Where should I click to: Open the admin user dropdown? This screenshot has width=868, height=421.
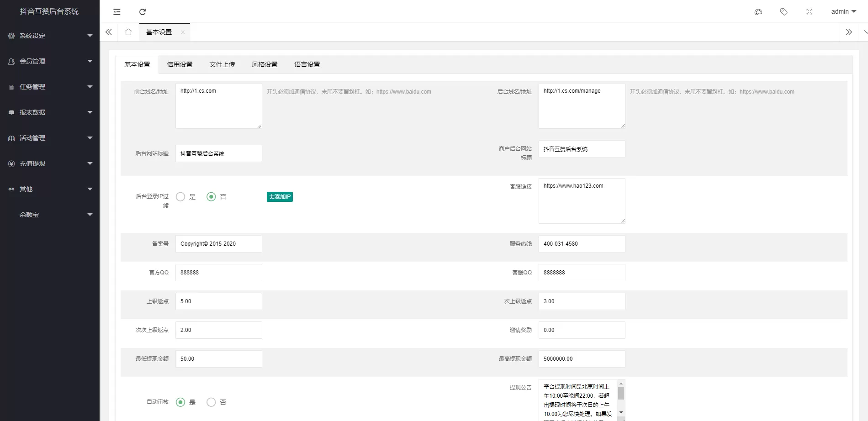tap(843, 12)
